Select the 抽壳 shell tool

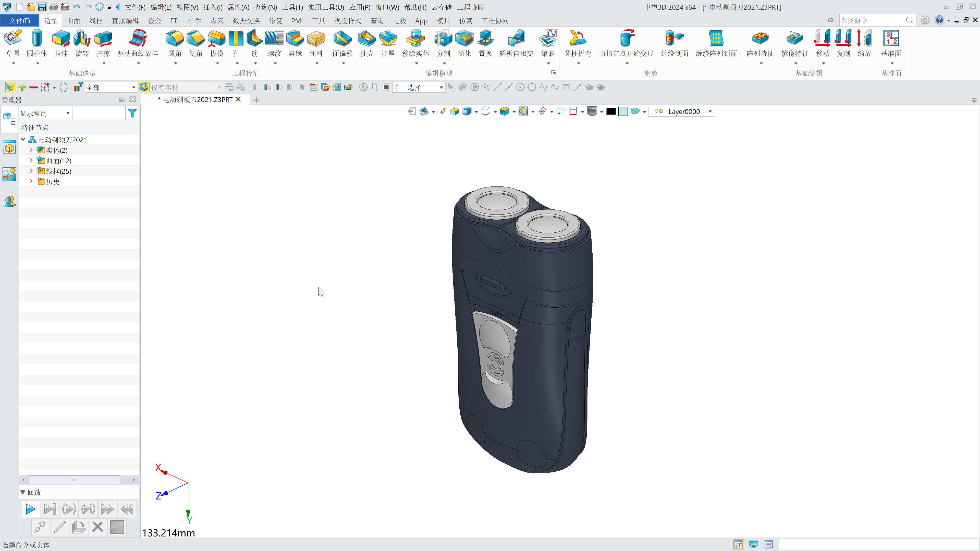click(x=367, y=43)
